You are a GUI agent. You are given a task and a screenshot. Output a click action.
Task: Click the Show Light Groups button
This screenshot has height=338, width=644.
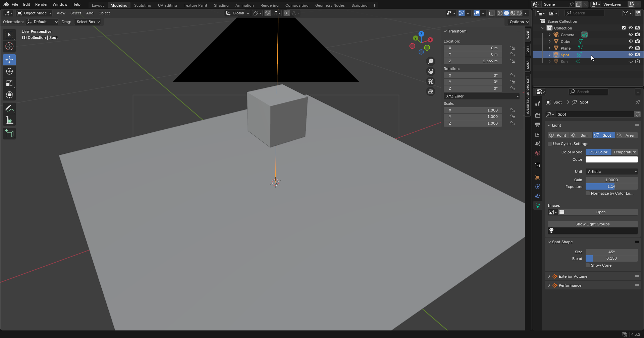click(592, 224)
